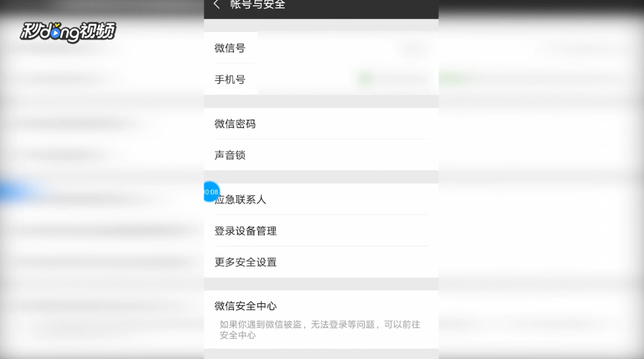Go to 微信安全中心
The image size is (644, 359).
tap(321, 320)
